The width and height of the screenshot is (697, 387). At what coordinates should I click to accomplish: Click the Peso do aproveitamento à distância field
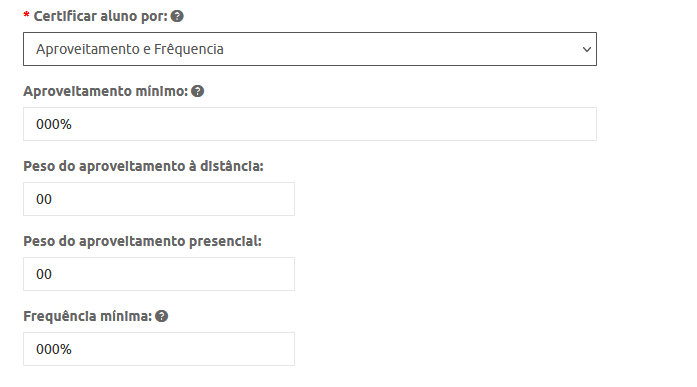[x=159, y=199]
